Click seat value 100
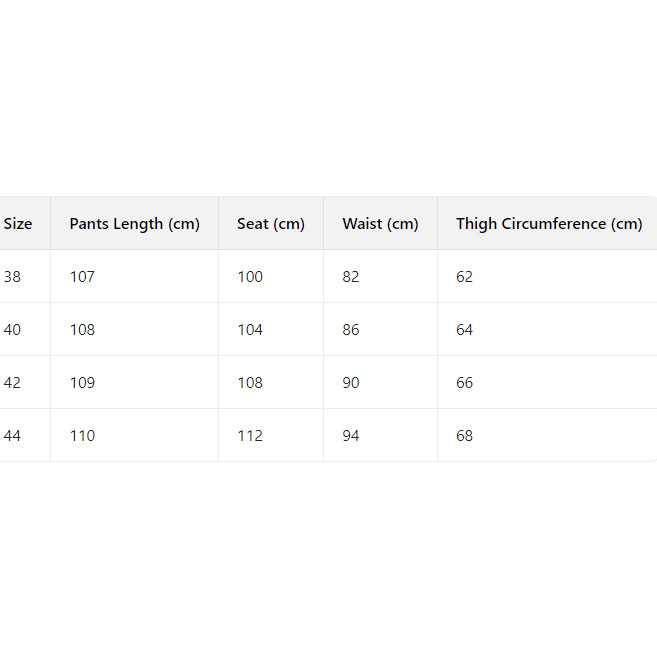This screenshot has width=657, height=658. (250, 277)
